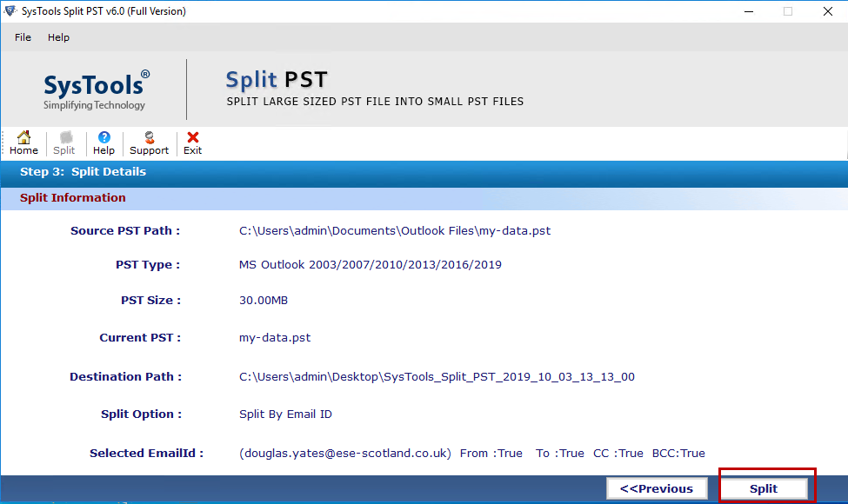Minimize the Split PST window
The height and width of the screenshot is (504, 848).
(749, 11)
